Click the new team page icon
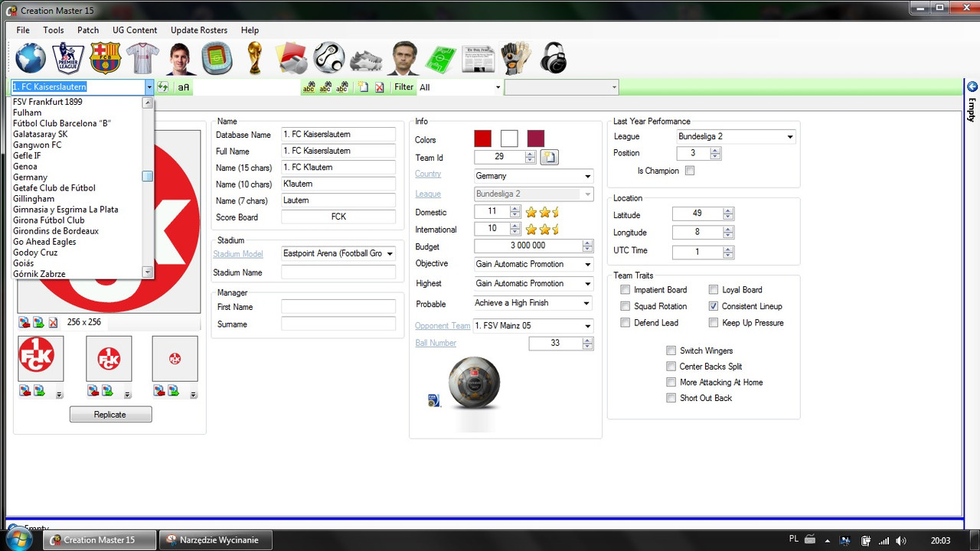This screenshot has width=980, height=551. [363, 87]
